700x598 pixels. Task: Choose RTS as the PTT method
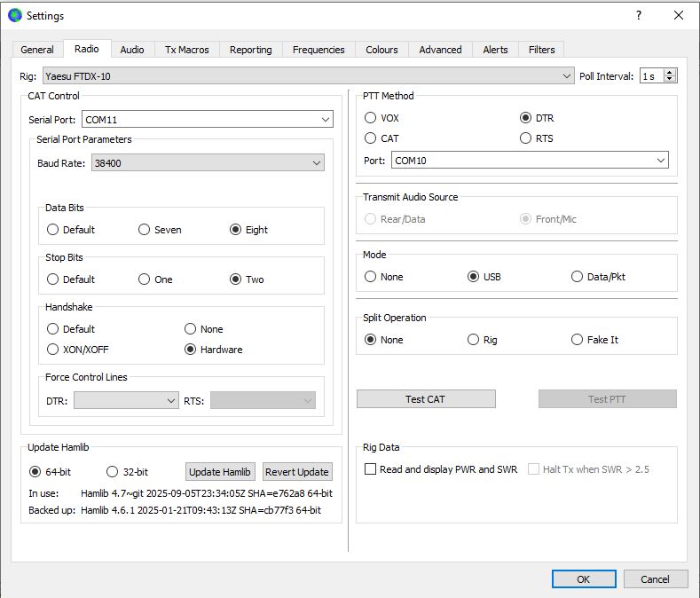click(x=526, y=138)
